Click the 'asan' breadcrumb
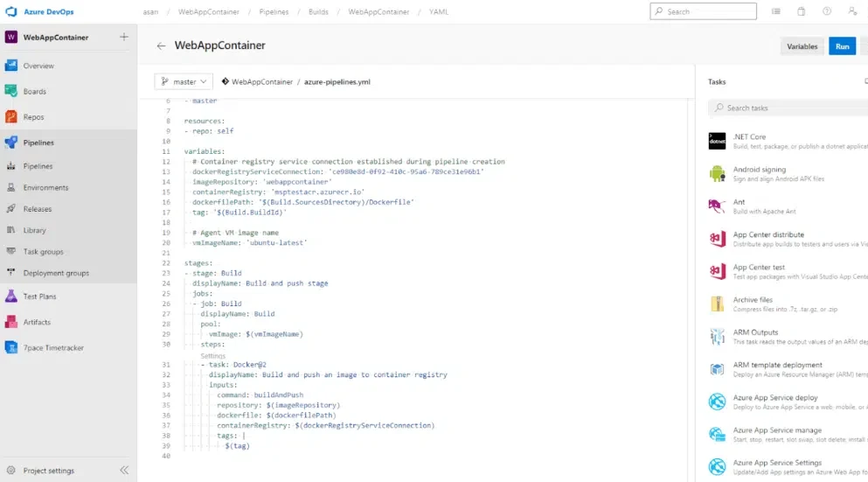 click(150, 11)
